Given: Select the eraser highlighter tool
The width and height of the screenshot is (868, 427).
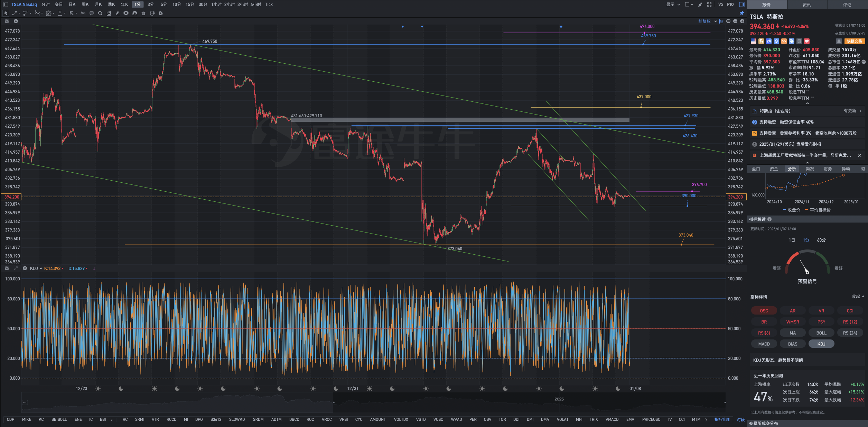Looking at the screenshot, I should click(x=118, y=13).
